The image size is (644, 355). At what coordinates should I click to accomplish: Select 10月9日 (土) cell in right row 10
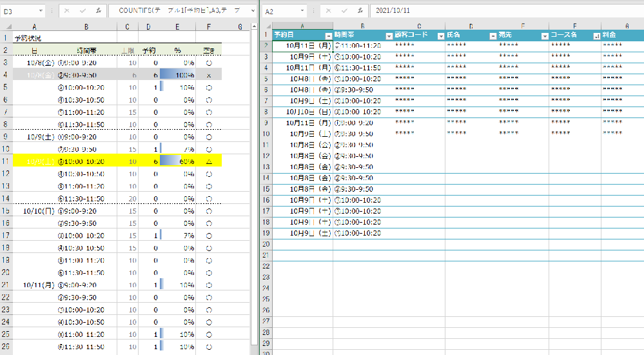tap(302, 134)
